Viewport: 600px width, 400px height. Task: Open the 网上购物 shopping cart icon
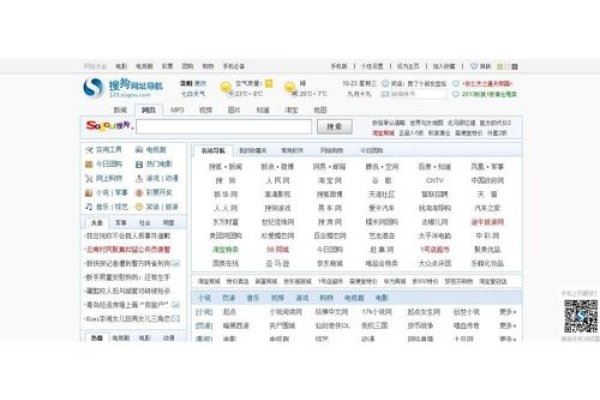[x=89, y=178]
